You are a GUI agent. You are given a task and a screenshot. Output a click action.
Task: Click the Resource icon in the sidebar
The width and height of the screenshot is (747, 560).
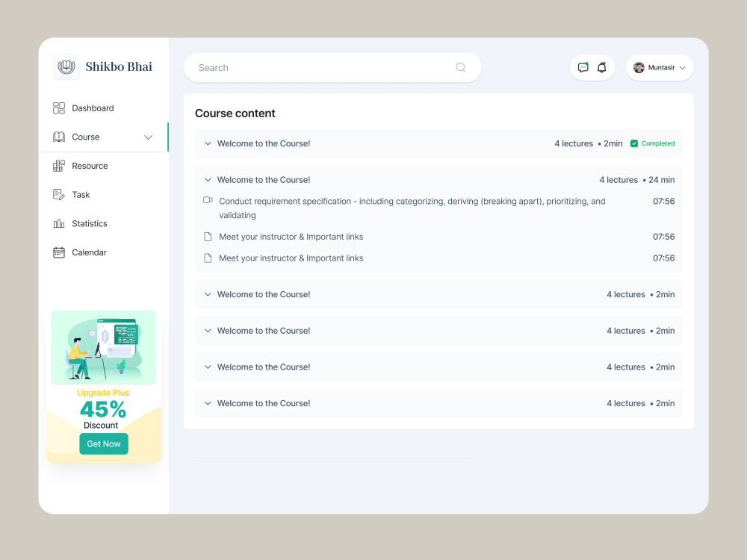[59, 166]
